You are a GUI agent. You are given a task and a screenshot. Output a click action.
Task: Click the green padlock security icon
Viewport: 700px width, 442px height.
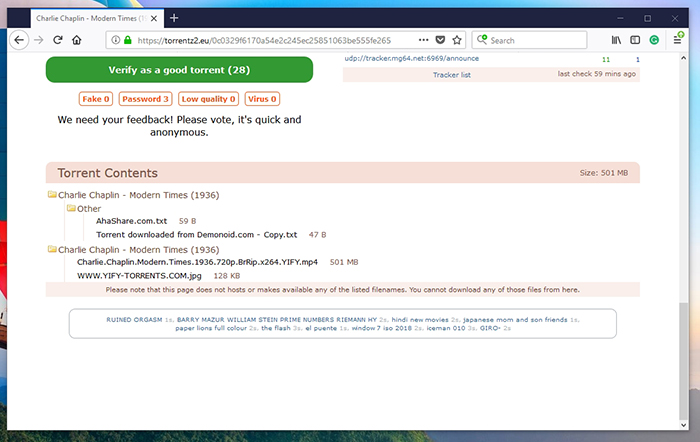point(128,40)
